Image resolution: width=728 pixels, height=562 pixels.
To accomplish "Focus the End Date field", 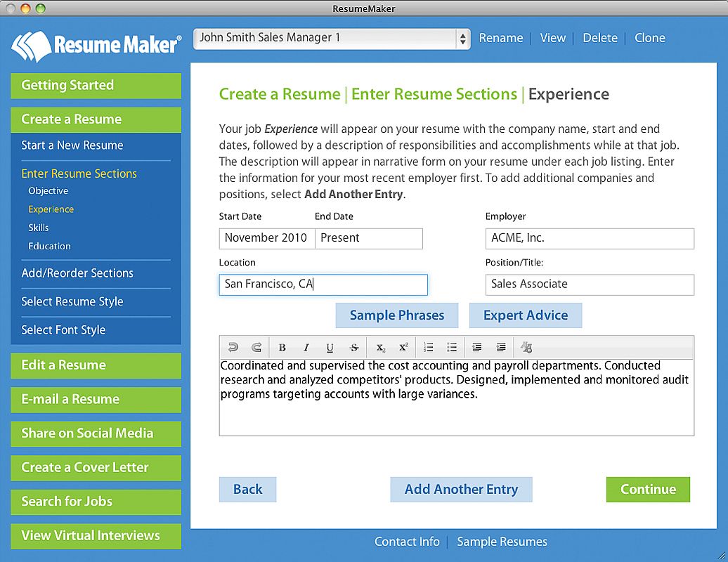I will tap(369, 239).
